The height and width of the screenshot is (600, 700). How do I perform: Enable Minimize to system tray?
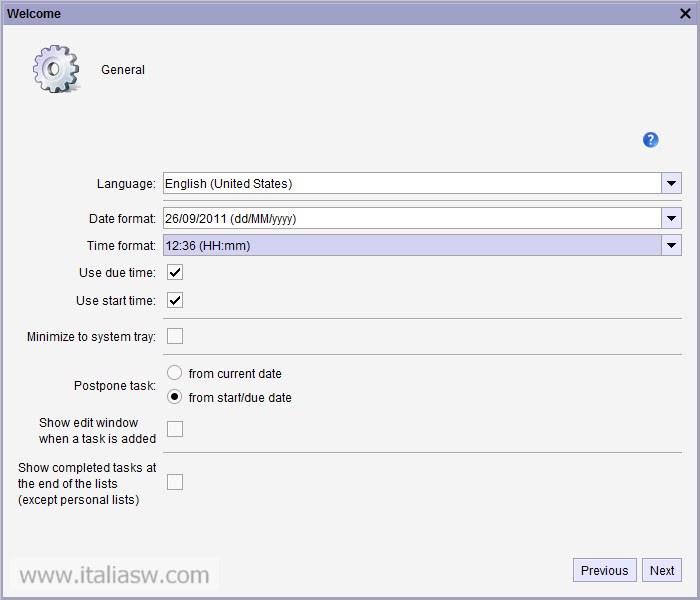tap(175, 336)
